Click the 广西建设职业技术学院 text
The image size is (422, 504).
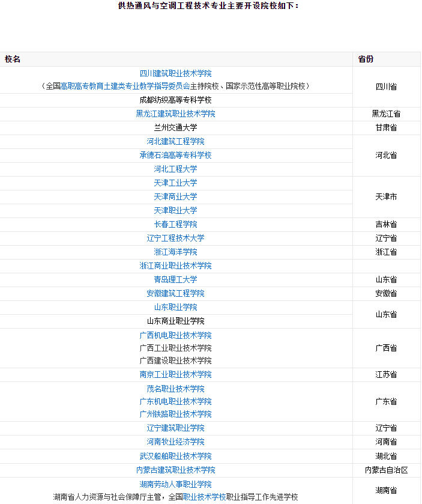175,360
